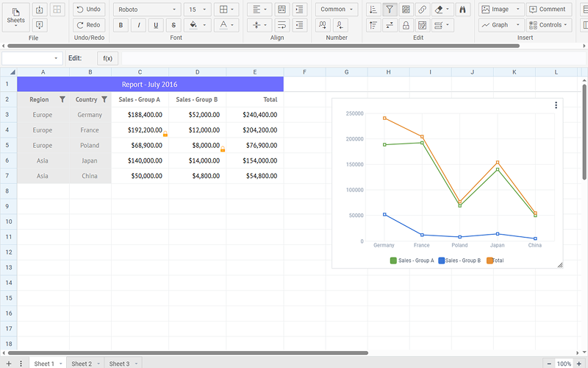Viewport: 588px width, 368px height.
Task: Click the add new sheet plus icon
Action: [x=9, y=364]
